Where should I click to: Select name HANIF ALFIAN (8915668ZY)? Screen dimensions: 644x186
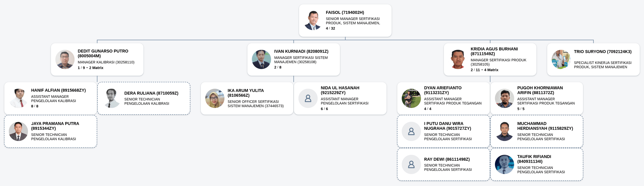click(58, 90)
